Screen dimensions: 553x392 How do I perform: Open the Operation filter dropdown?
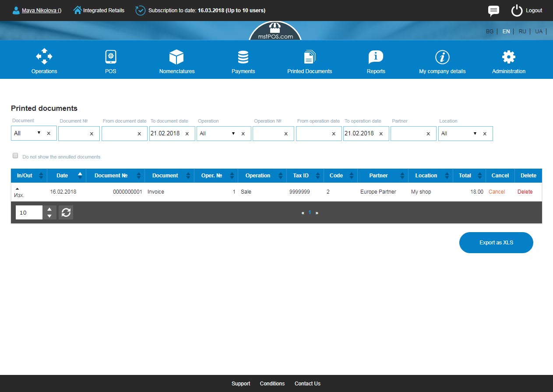coord(217,133)
